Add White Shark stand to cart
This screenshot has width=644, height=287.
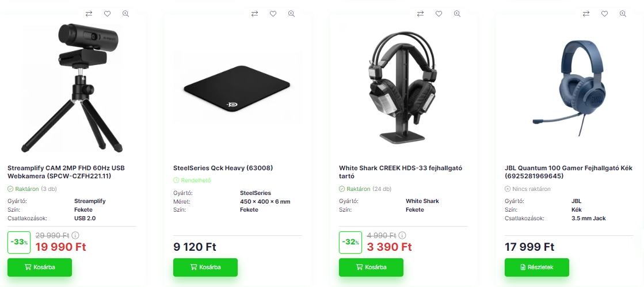pos(371,267)
